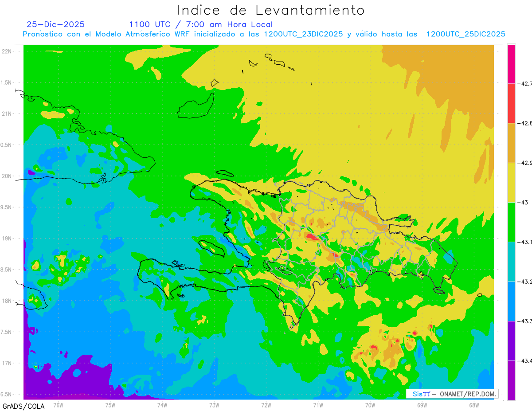Image resolution: width=532 pixels, height=411 pixels.
Task: Click the '19N' latitude label
Action: click(x=8, y=238)
